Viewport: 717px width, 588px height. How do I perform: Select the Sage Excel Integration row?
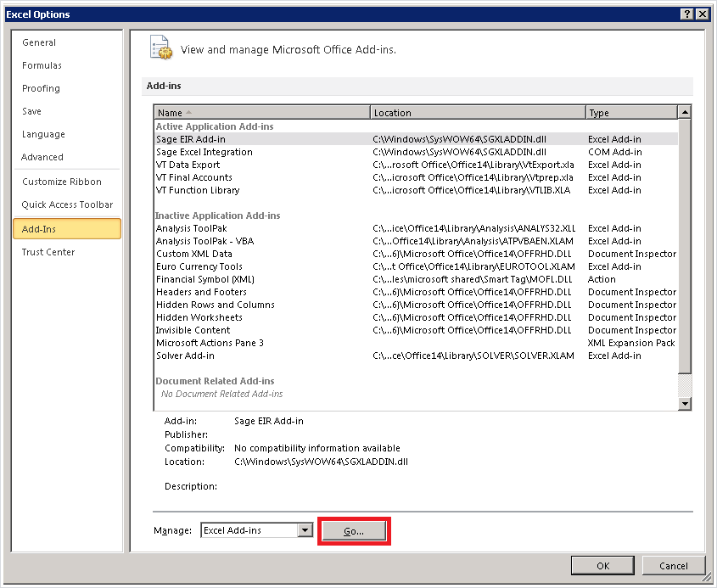416,152
